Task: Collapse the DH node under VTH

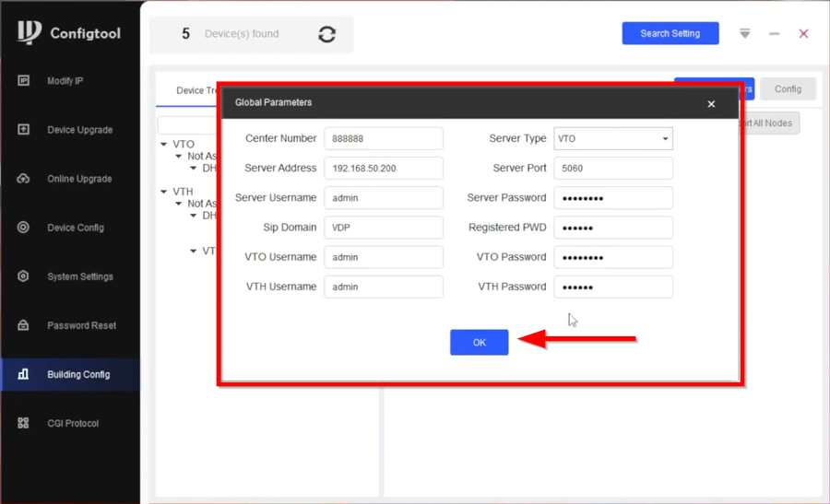Action: [x=194, y=216]
